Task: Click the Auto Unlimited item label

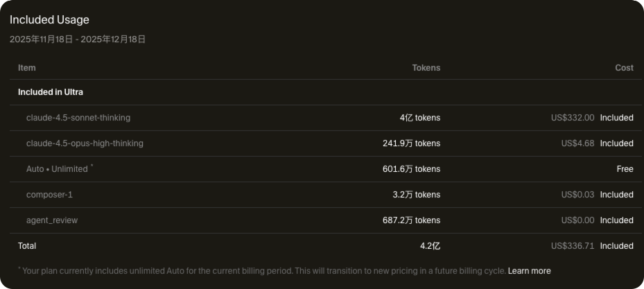Action: point(58,169)
